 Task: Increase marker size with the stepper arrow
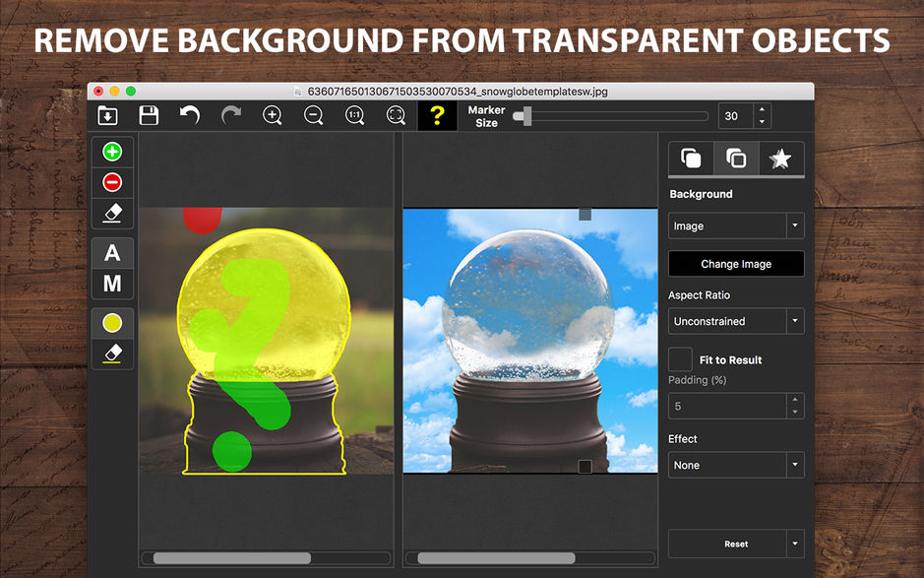click(762, 109)
